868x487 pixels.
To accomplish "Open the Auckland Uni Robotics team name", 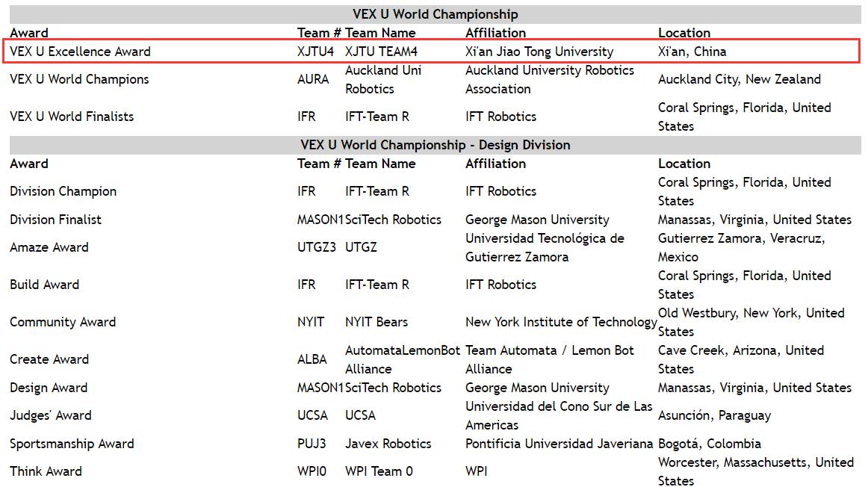I will click(383, 79).
